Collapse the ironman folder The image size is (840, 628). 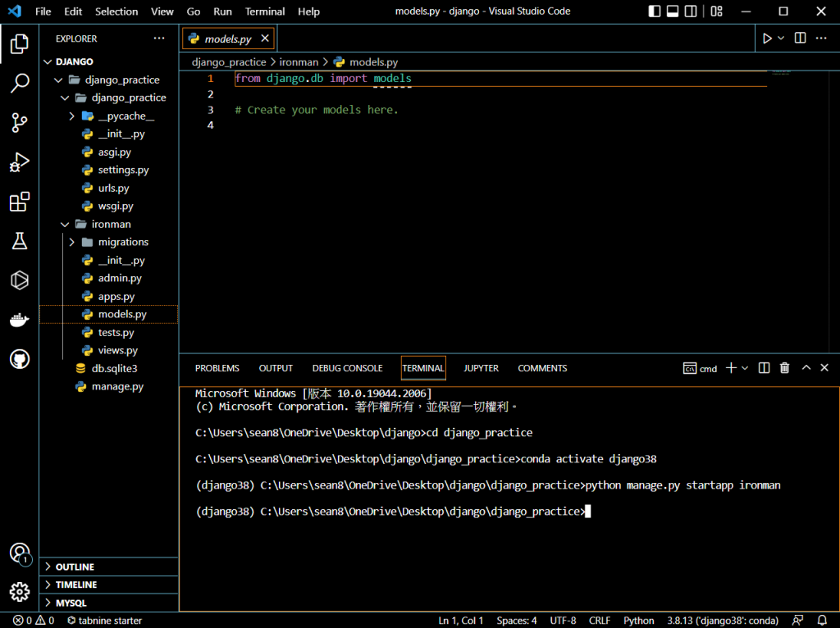(x=65, y=225)
